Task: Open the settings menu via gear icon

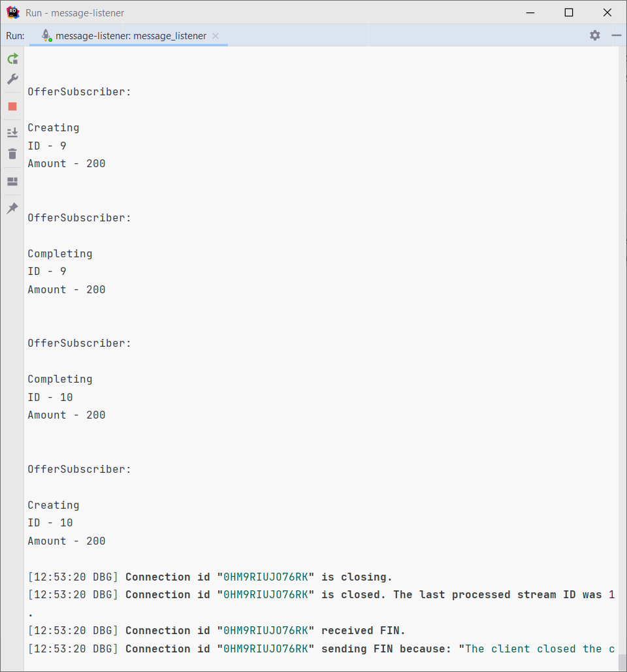Action: pyautogui.click(x=594, y=35)
